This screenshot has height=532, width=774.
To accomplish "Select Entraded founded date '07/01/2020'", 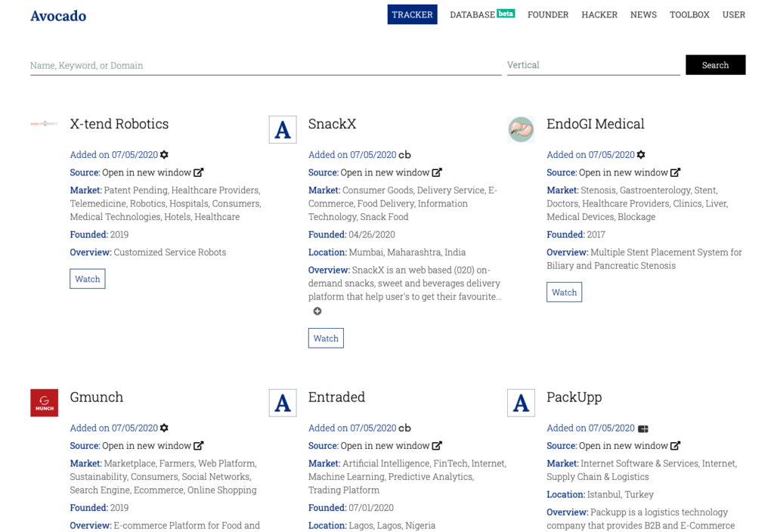I will 371,508.
